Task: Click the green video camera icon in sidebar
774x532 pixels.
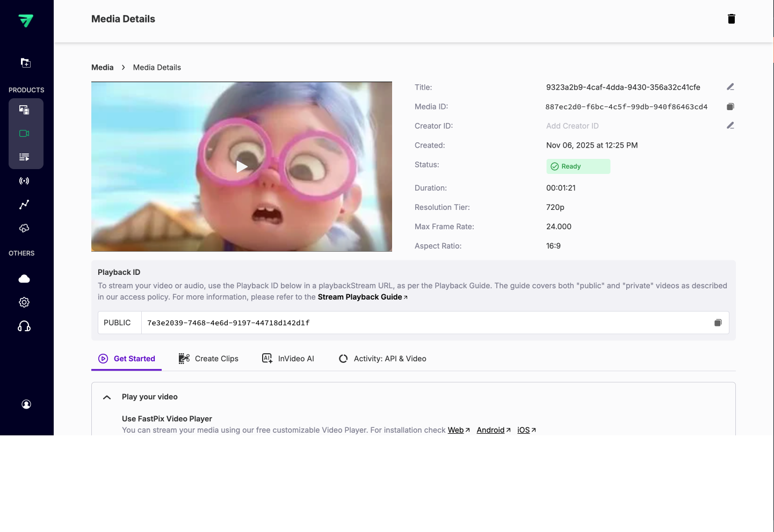Action: 24,133
